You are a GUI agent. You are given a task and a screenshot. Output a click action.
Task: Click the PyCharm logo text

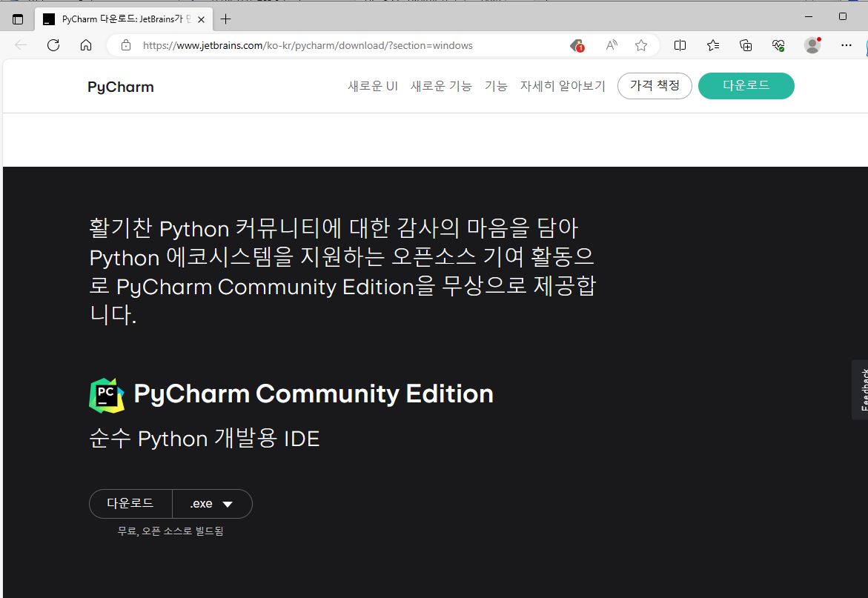pos(121,87)
